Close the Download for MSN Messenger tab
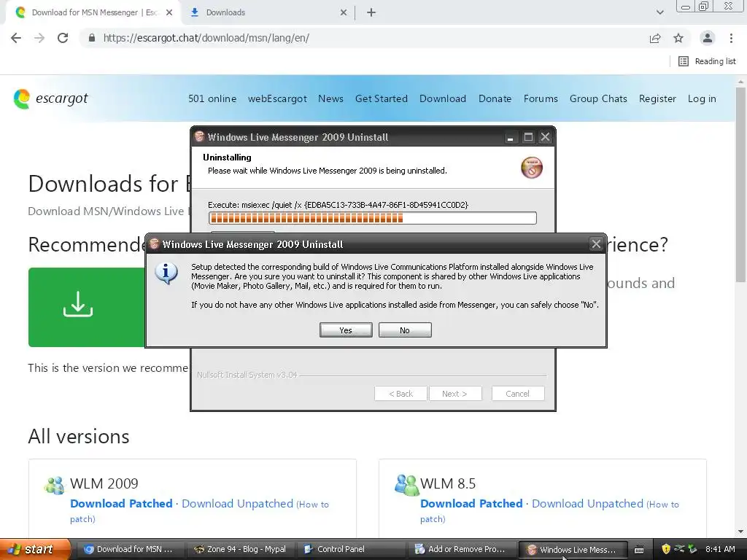Screen dimensions: 747x560 (169, 12)
